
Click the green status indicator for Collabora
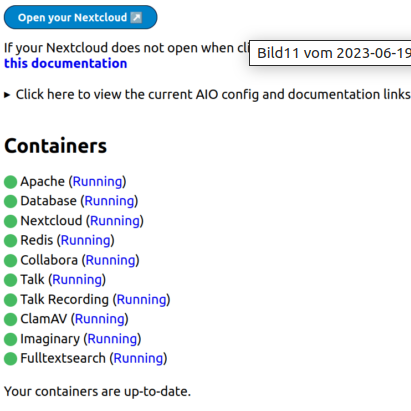coord(10,261)
